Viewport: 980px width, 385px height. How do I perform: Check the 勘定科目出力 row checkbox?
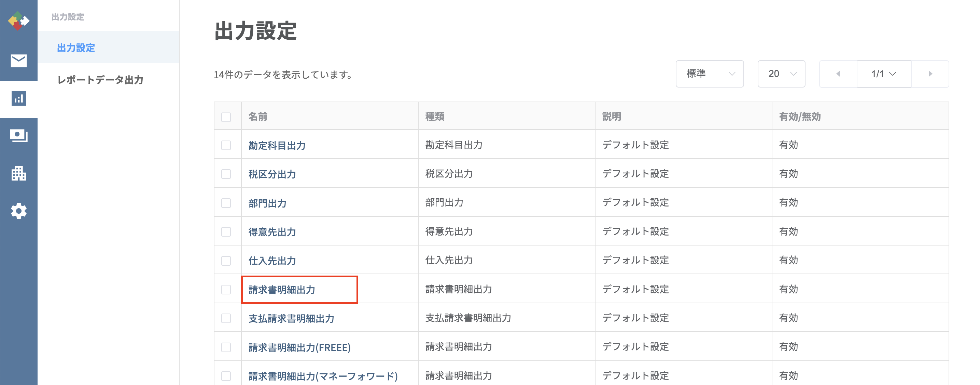226,145
